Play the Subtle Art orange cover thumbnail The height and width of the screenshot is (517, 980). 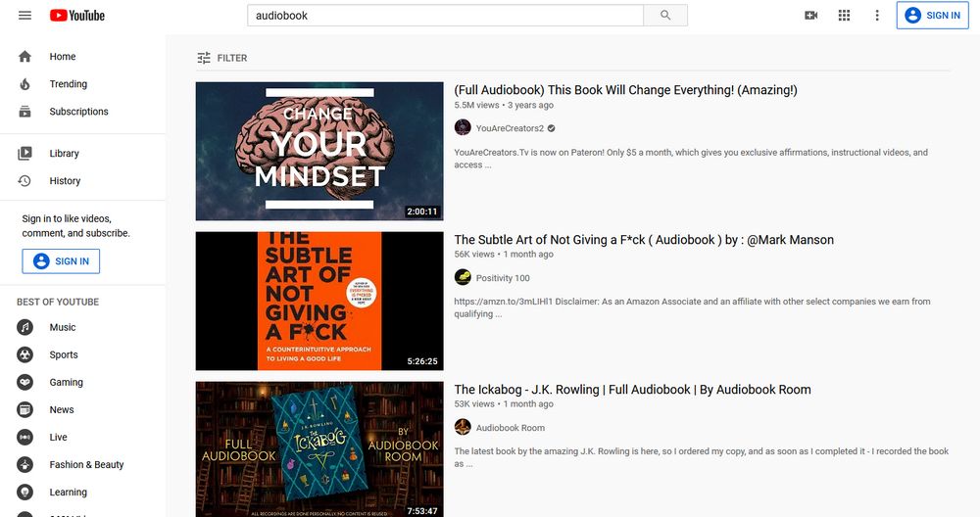[319, 301]
